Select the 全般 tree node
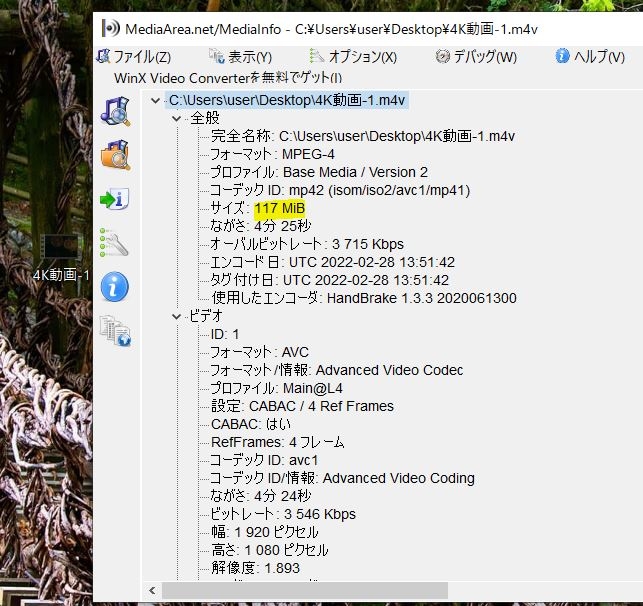 pos(205,118)
